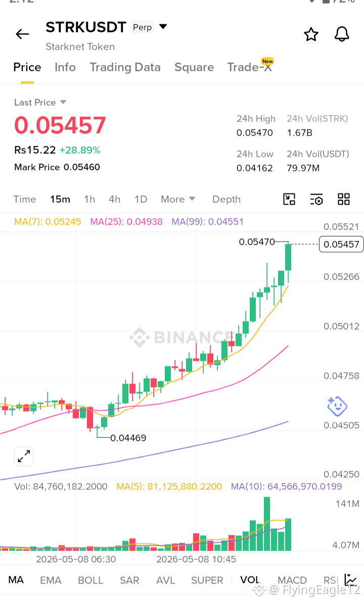Select the 4h interval
This screenshot has height=602, width=364.
[x=114, y=199]
